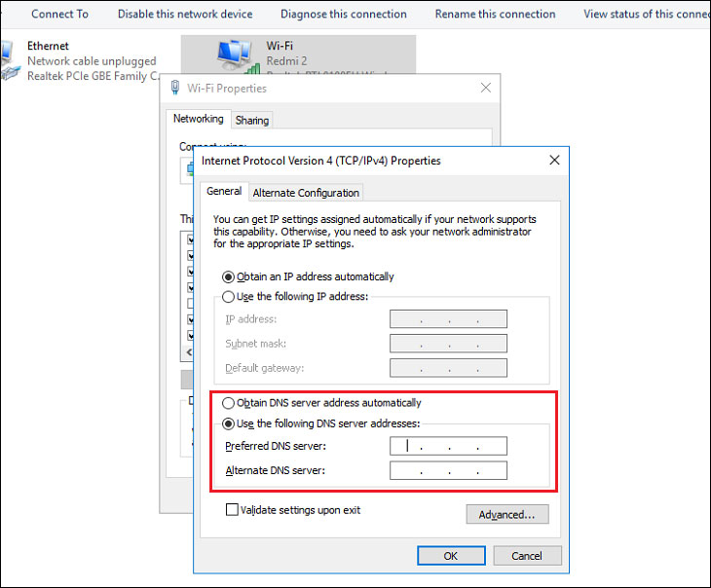
Task: Switch to the Alternate Configuration tab
Action: pos(307,193)
